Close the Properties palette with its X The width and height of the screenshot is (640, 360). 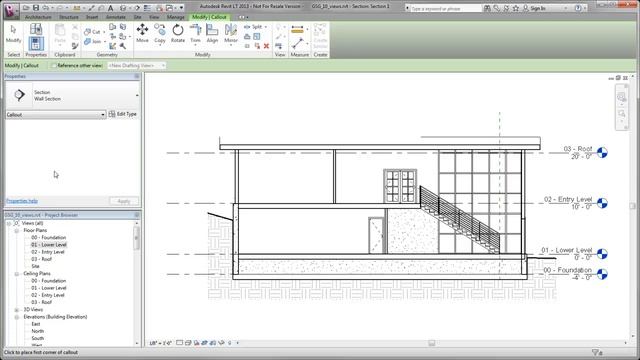137,76
